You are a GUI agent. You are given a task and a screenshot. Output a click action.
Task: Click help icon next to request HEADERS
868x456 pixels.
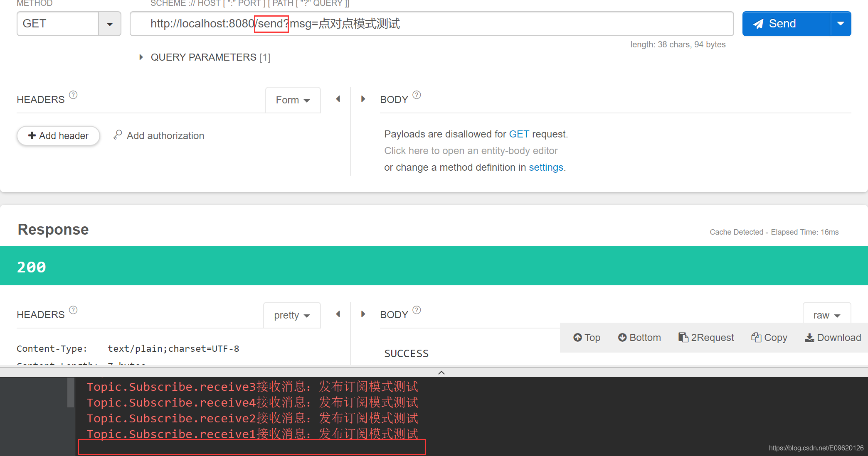coord(73,95)
